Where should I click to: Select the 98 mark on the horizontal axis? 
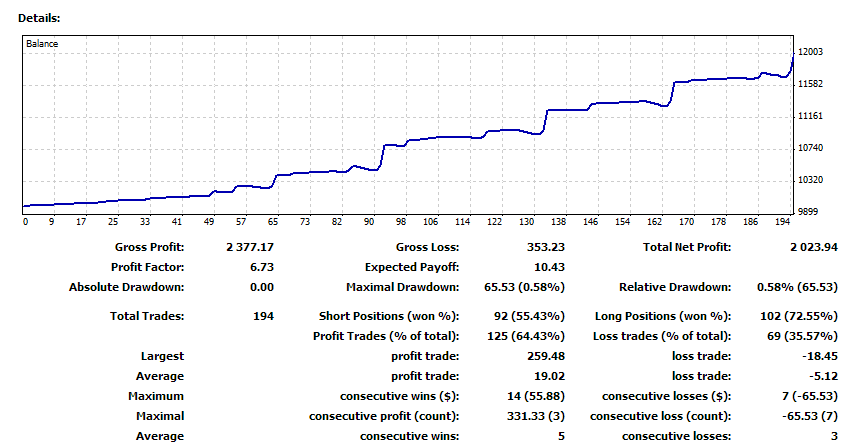click(x=400, y=222)
